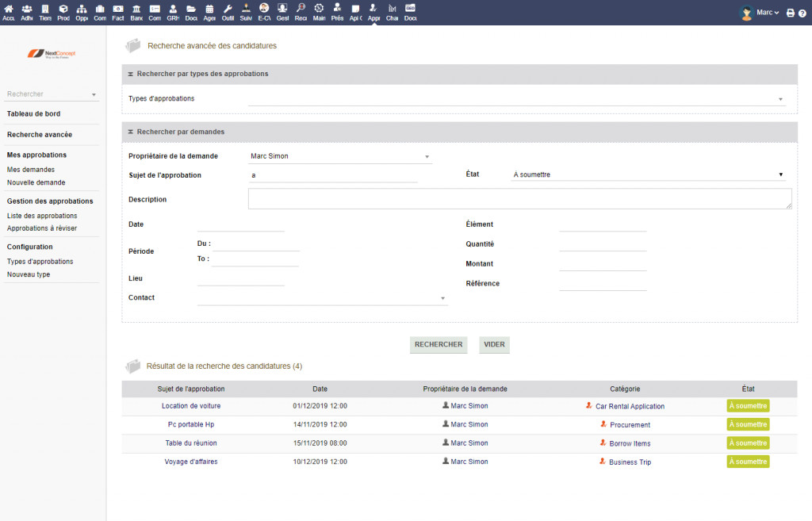Click the print icon in top bar
The image size is (812, 521).
tap(791, 13)
